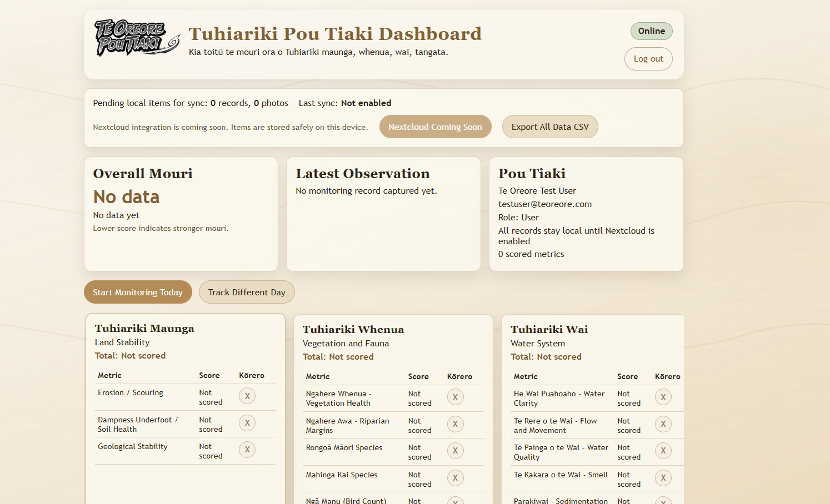Click the Online status indicator
The image size is (830, 504).
pyautogui.click(x=651, y=31)
